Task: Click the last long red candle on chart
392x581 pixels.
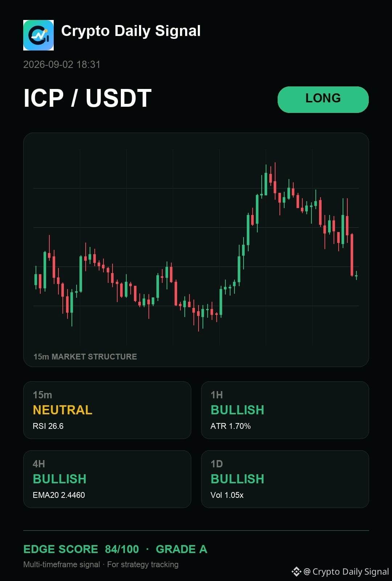Action: (352, 255)
